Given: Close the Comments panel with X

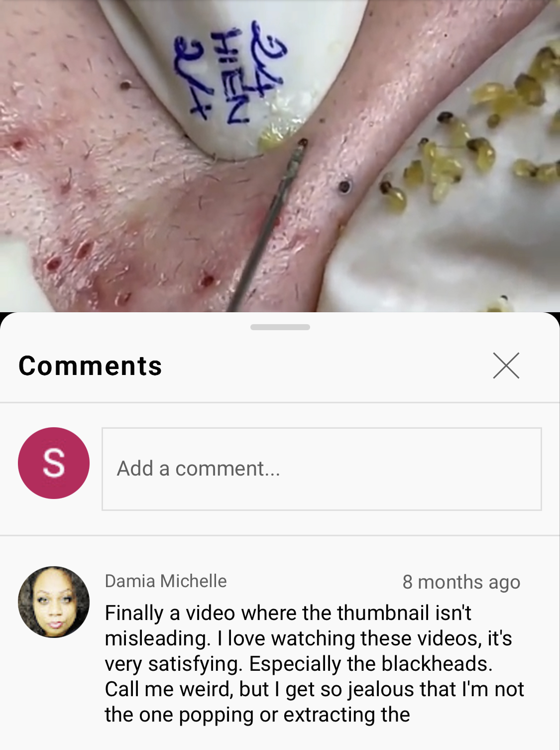Looking at the screenshot, I should pos(506,366).
